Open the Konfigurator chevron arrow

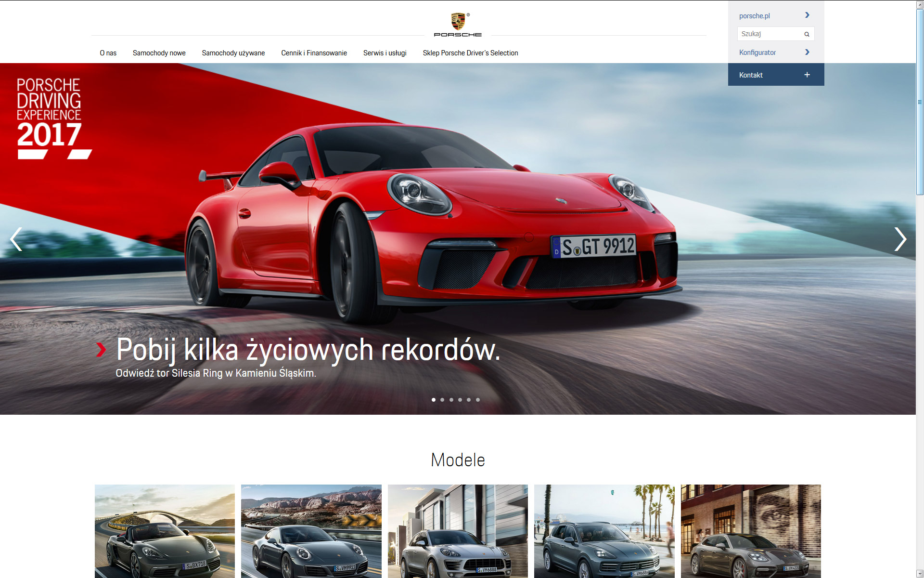pos(807,52)
